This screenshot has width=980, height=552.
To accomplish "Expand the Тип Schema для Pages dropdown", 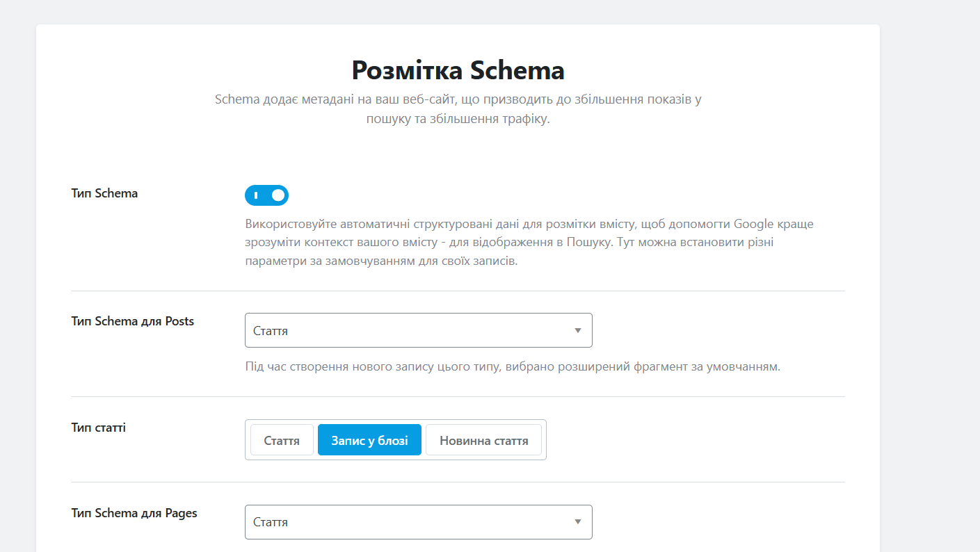I will (x=418, y=521).
